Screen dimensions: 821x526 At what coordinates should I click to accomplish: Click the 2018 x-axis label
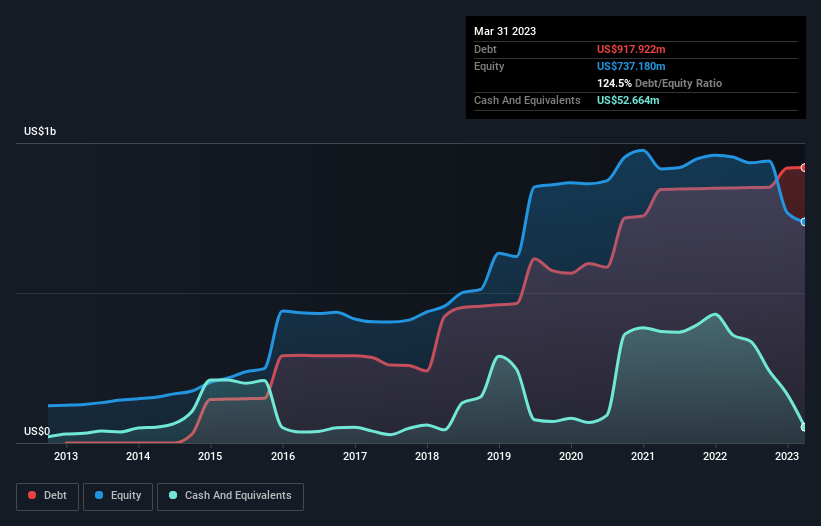pyautogui.click(x=427, y=456)
